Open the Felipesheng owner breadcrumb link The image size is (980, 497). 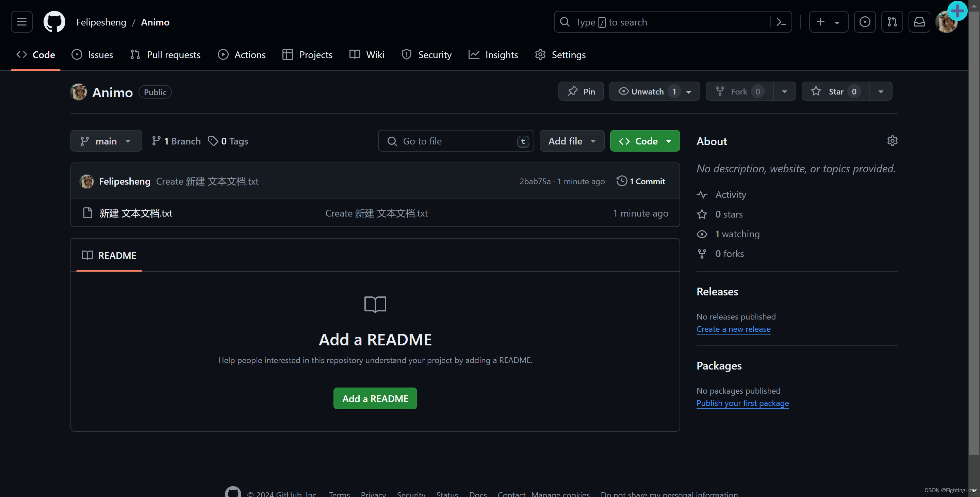(101, 22)
